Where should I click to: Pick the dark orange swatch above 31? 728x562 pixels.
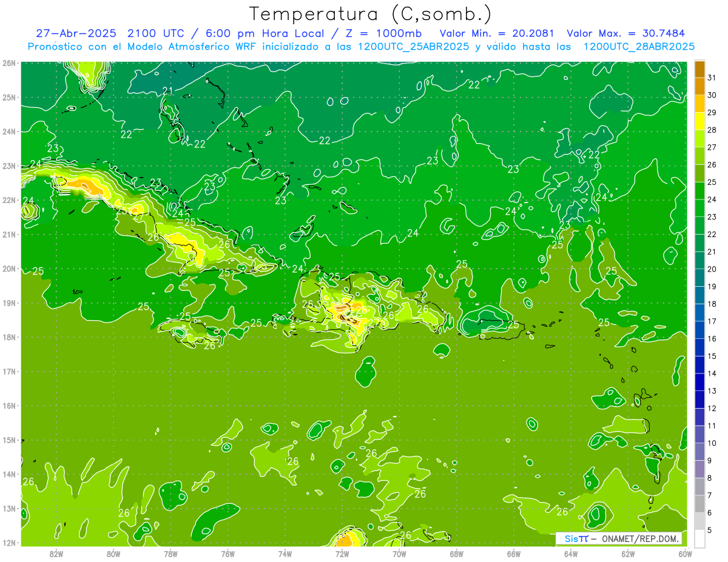point(699,69)
